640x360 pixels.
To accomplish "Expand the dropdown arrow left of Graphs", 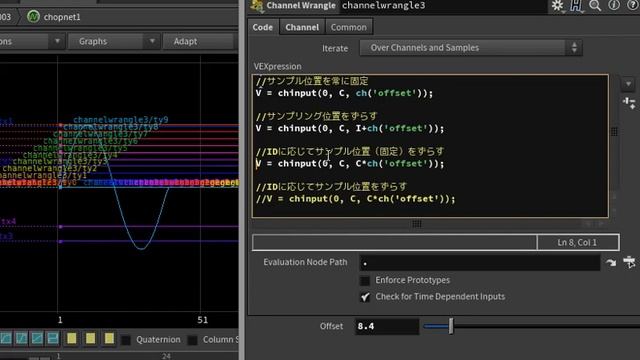I will tap(58, 41).
